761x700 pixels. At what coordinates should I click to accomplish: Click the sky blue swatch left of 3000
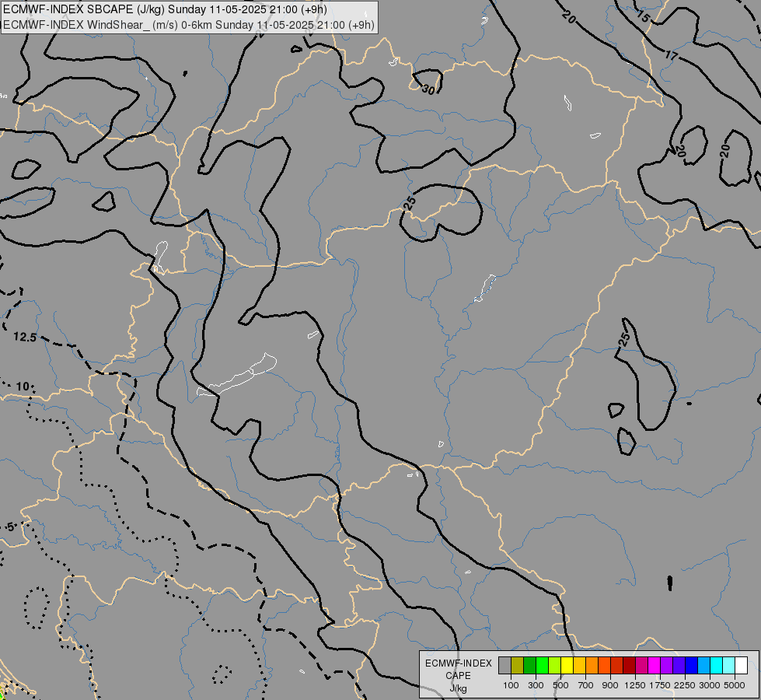click(704, 665)
